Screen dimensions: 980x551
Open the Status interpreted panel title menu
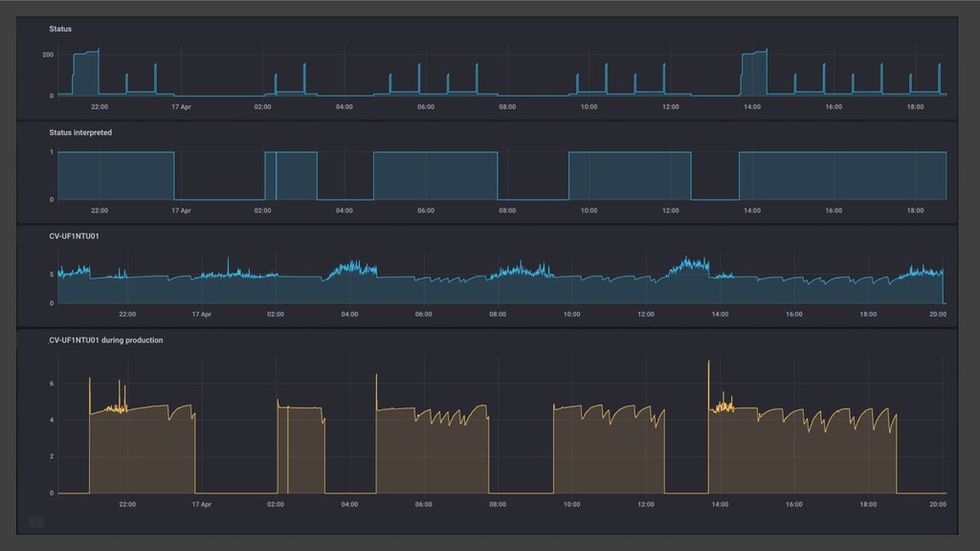80,132
